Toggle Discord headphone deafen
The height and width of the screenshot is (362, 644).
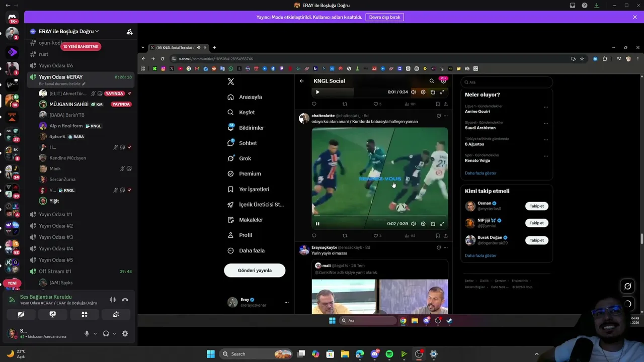click(106, 333)
